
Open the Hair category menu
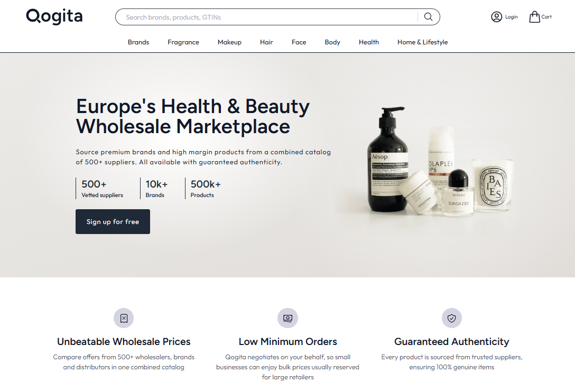[266, 42]
